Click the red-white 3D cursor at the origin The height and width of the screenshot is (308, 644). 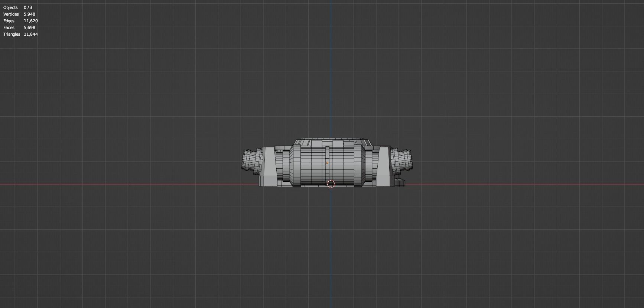click(x=331, y=184)
